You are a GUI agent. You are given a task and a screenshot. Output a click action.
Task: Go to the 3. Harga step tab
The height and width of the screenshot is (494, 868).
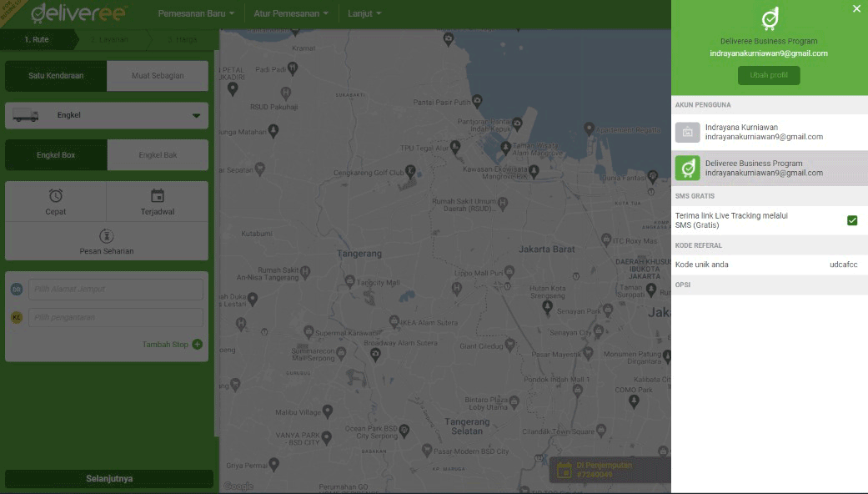(183, 39)
